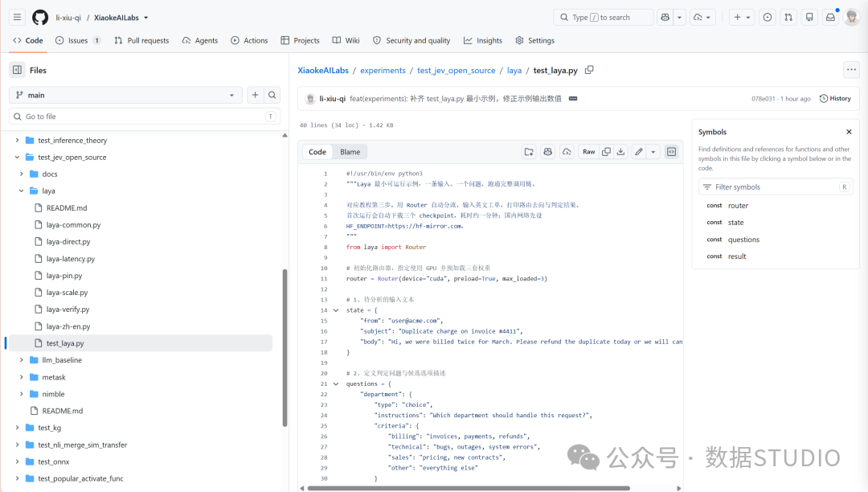Open Copilot chat icon in header
868x492 pixels.
pos(665,17)
